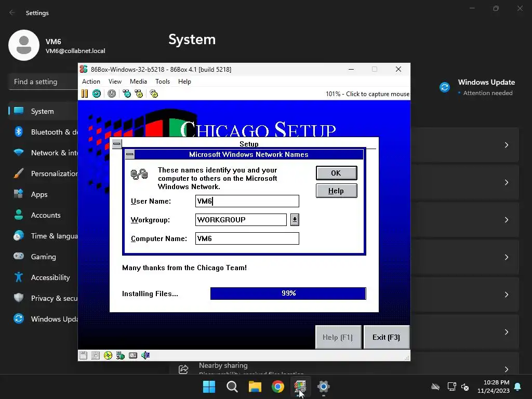Open Network Names dialog control menu box
Image resolution: width=532 pixels, height=399 pixels.
tap(129, 154)
